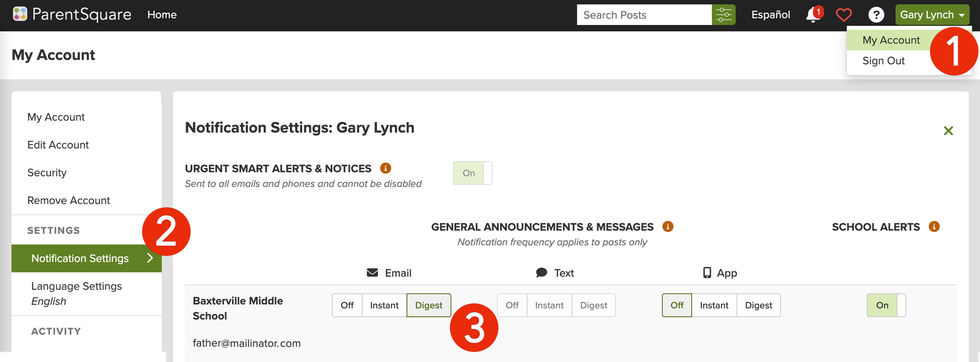This screenshot has height=362, width=980.
Task: Toggle the Urgent Smart Alerts On switch
Action: 472,173
